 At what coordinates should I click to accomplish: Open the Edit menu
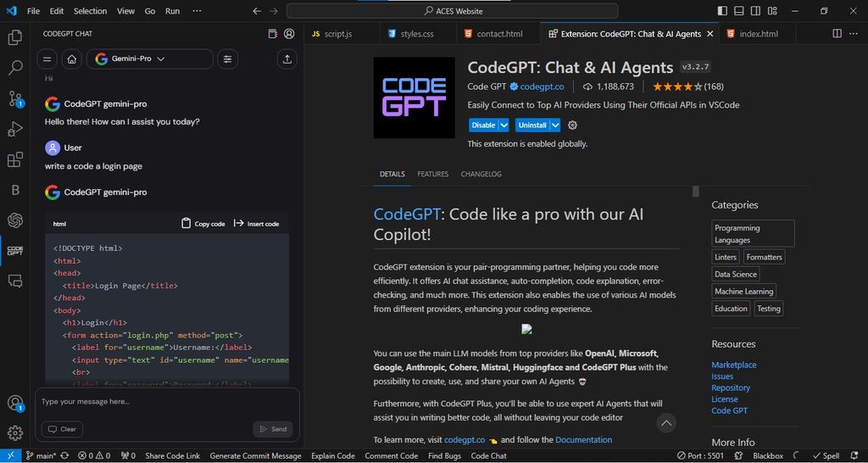[57, 11]
